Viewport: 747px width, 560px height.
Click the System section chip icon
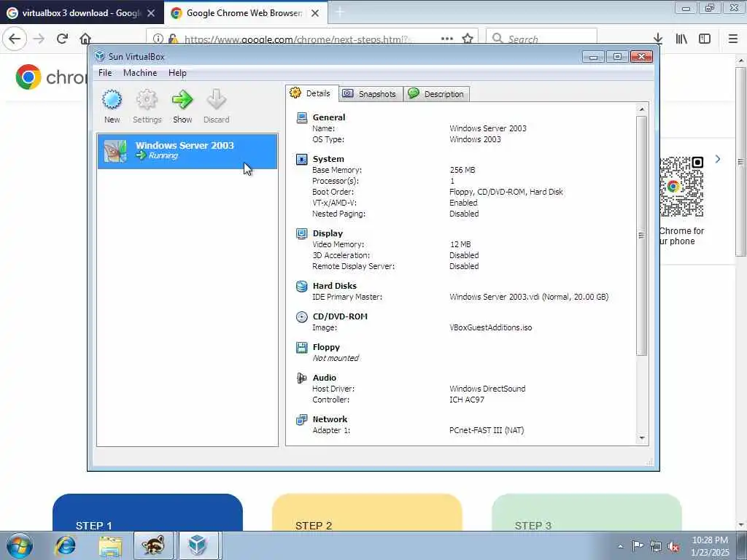(x=301, y=159)
